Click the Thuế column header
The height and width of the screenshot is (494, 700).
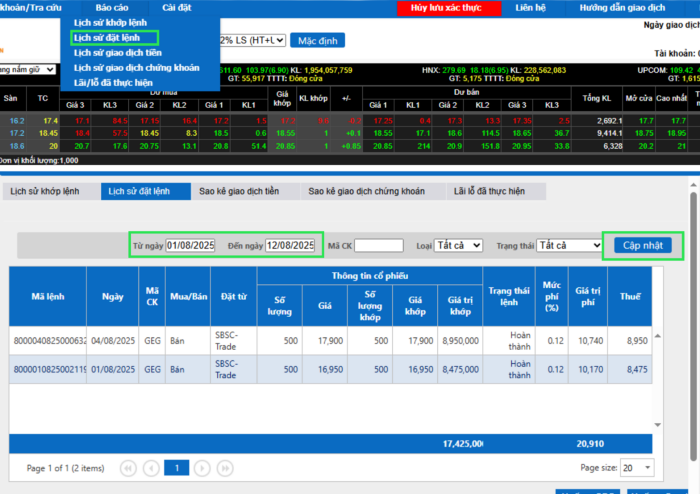coord(630,296)
